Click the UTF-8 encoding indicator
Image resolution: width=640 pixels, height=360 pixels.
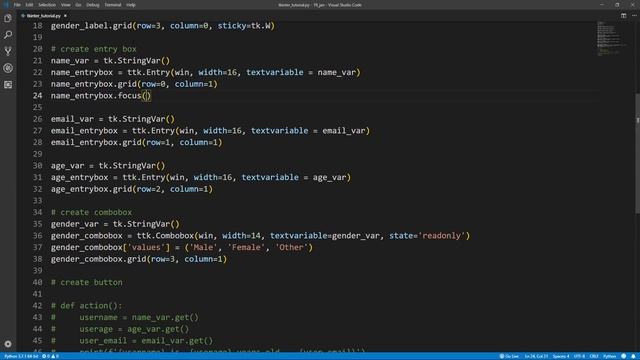coord(580,356)
